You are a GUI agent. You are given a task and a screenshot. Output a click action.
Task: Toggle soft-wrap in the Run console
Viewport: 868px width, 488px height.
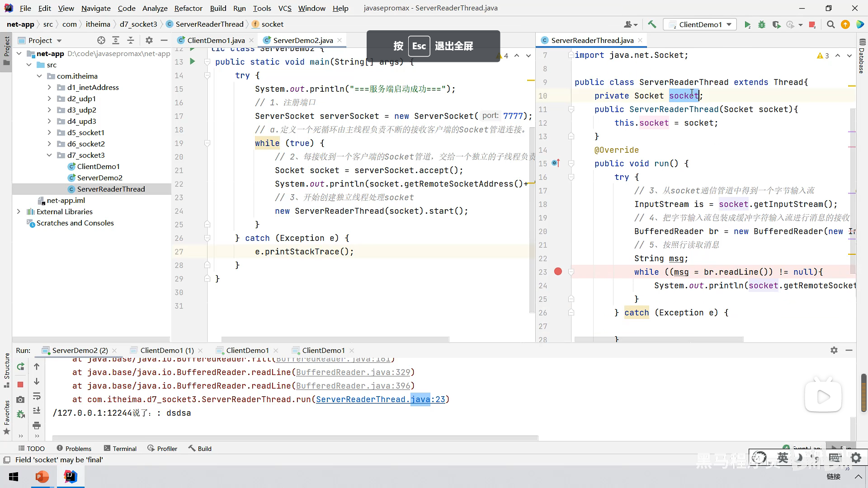[37, 396]
